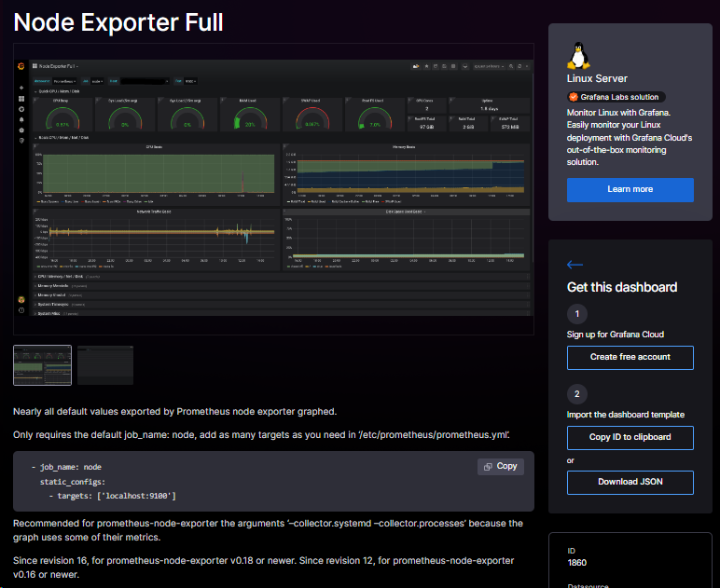720x588 pixels.
Task: Click the dashboard ID value 1860
Action: pos(576,563)
